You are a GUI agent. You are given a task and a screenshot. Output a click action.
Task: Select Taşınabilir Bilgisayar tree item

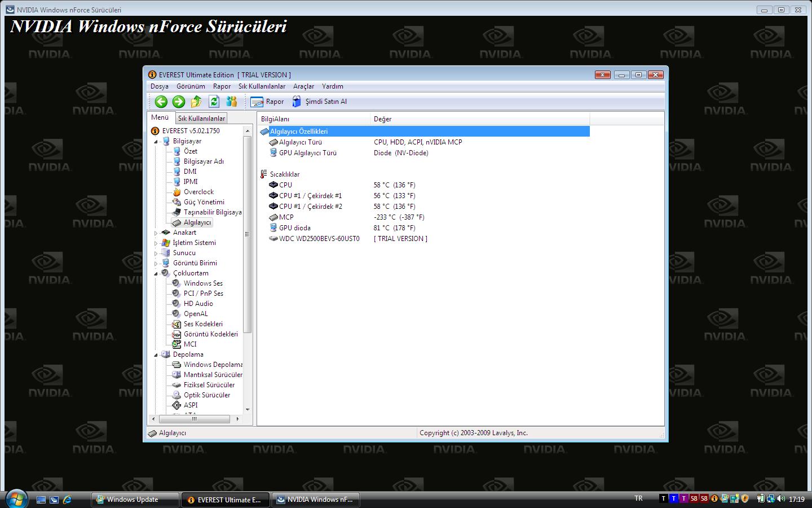click(213, 212)
